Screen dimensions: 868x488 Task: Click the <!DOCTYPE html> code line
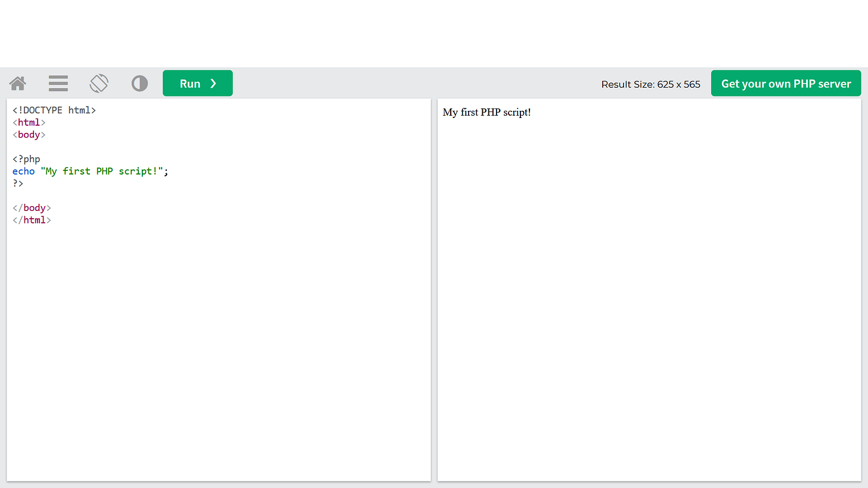54,110
